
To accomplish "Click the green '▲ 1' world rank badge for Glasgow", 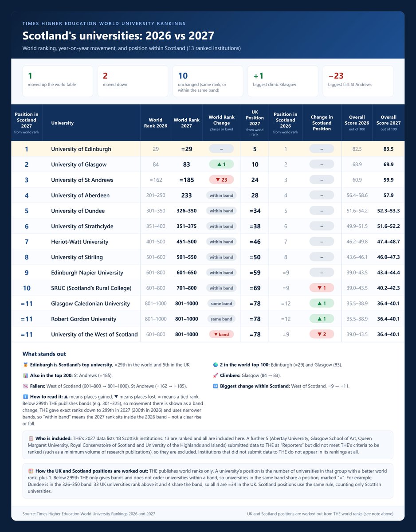I will tap(221, 164).
